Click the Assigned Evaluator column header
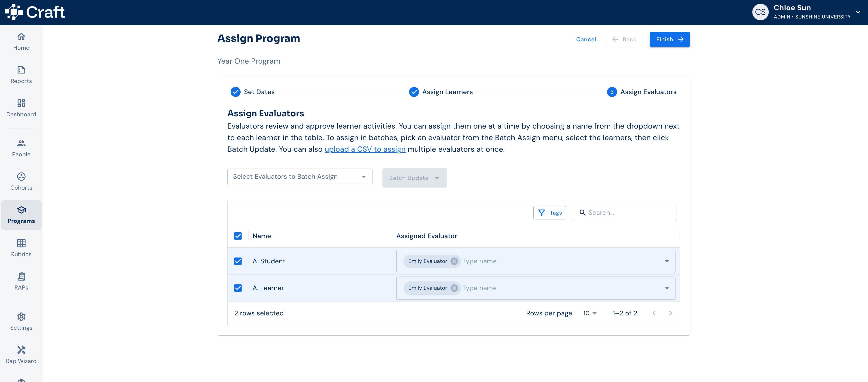 click(x=427, y=236)
